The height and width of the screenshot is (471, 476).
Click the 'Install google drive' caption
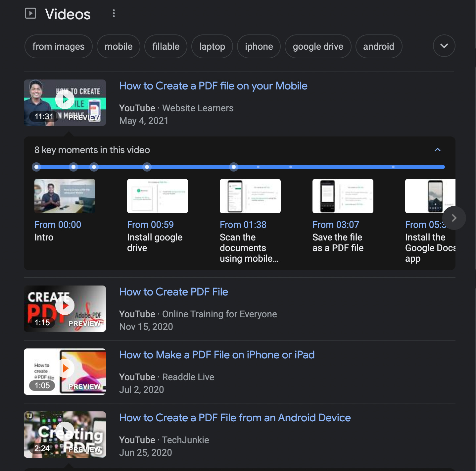155,242
